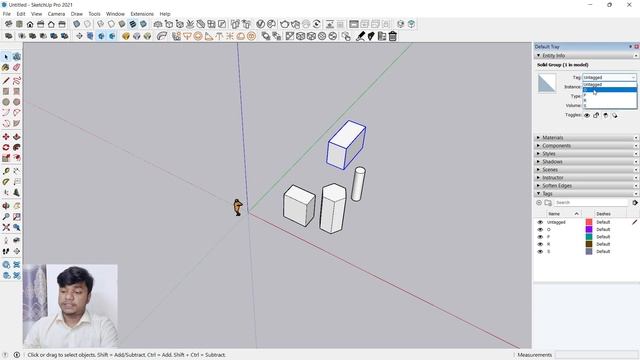Open the Draw menu
The width and height of the screenshot is (640, 360).
click(x=77, y=14)
